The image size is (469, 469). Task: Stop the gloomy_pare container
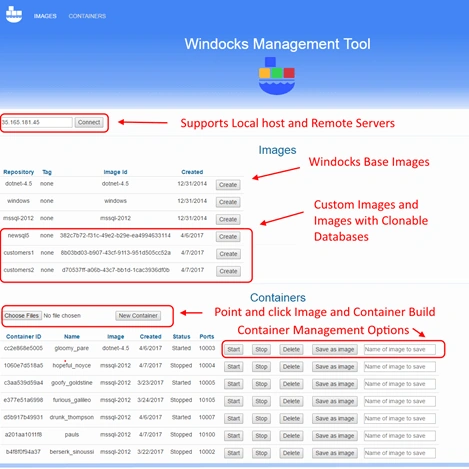pos(261,349)
